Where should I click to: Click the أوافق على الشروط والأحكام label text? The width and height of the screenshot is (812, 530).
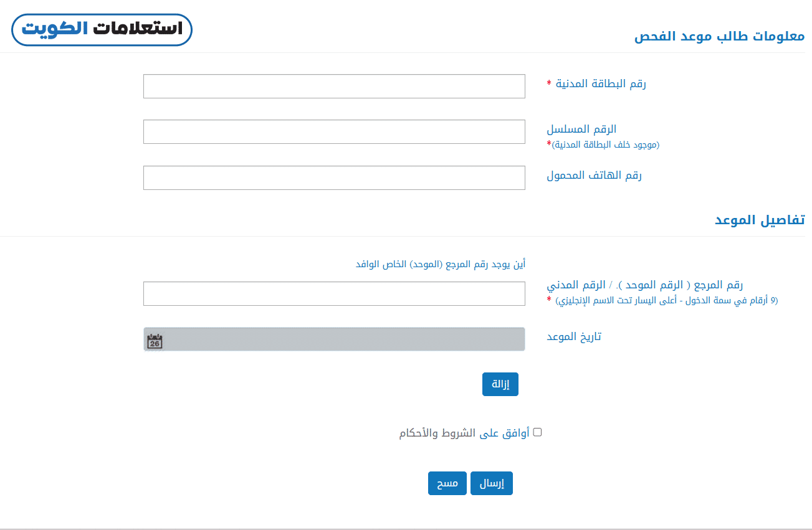click(x=464, y=433)
